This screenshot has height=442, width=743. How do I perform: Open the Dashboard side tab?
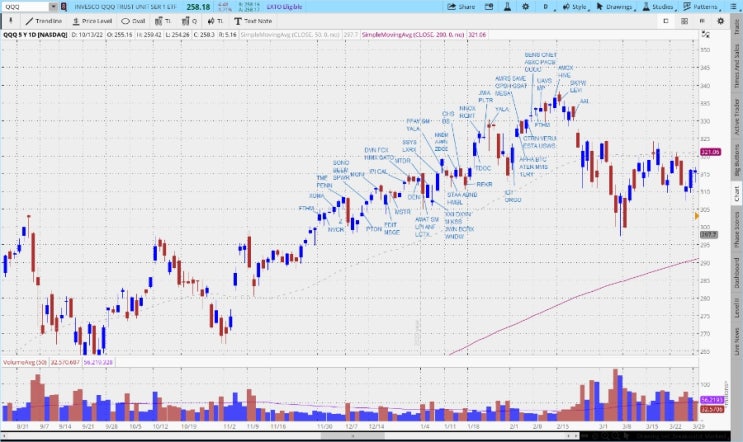click(737, 272)
